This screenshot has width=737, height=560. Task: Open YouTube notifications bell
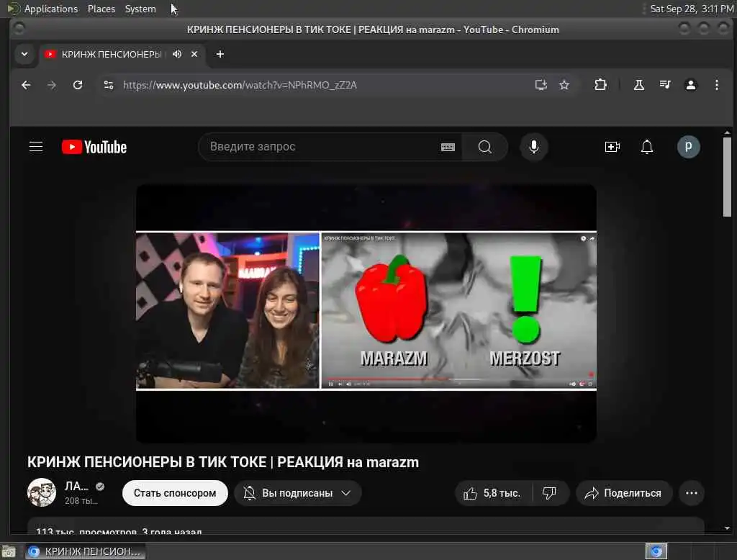pyautogui.click(x=647, y=147)
